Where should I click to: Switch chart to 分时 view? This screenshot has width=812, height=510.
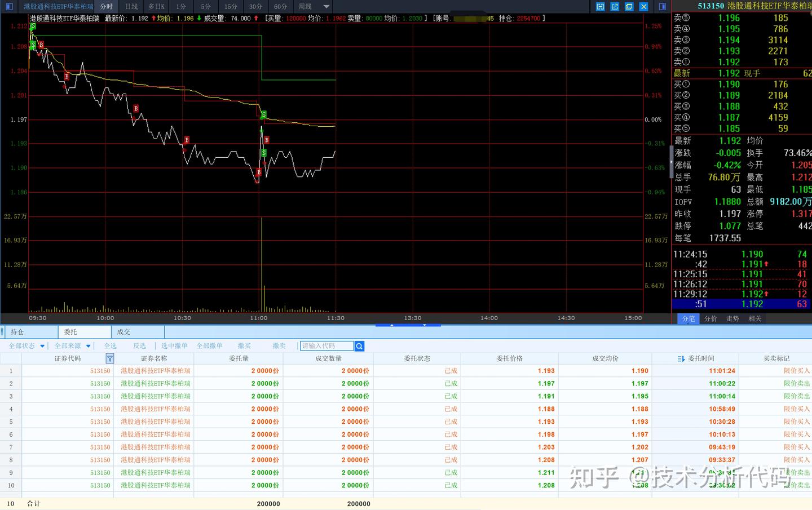107,7
